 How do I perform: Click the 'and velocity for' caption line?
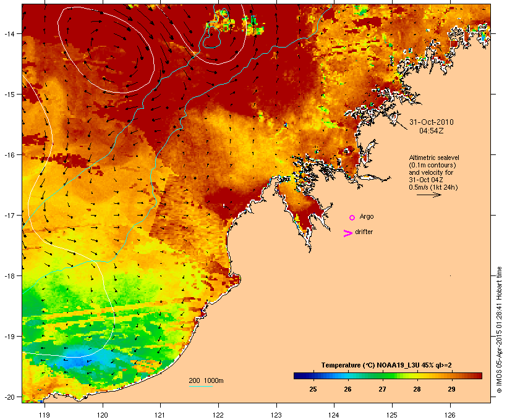click(431, 172)
